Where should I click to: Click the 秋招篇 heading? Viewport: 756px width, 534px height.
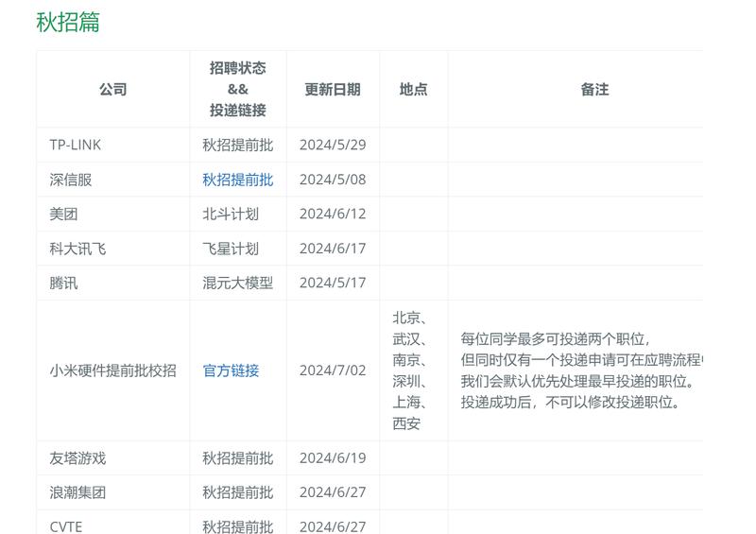pyautogui.click(x=68, y=22)
